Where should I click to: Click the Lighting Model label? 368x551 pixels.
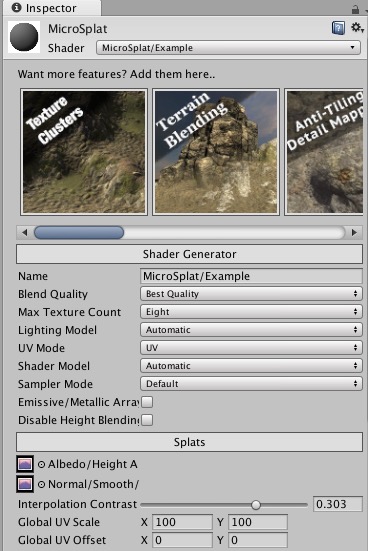pos(57,330)
